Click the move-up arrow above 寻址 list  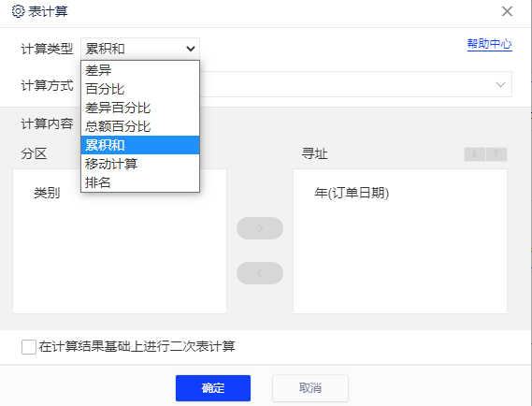[x=496, y=154]
